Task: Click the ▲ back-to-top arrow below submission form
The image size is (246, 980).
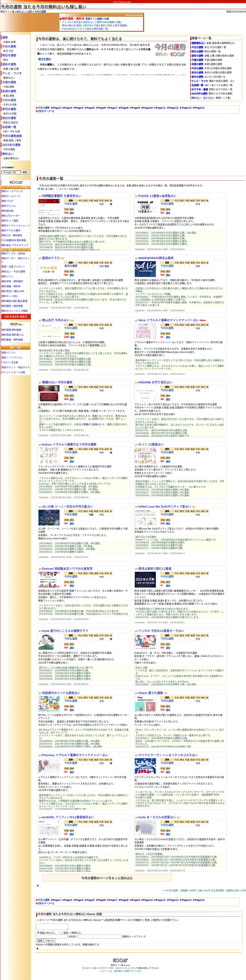Action: pos(37,948)
